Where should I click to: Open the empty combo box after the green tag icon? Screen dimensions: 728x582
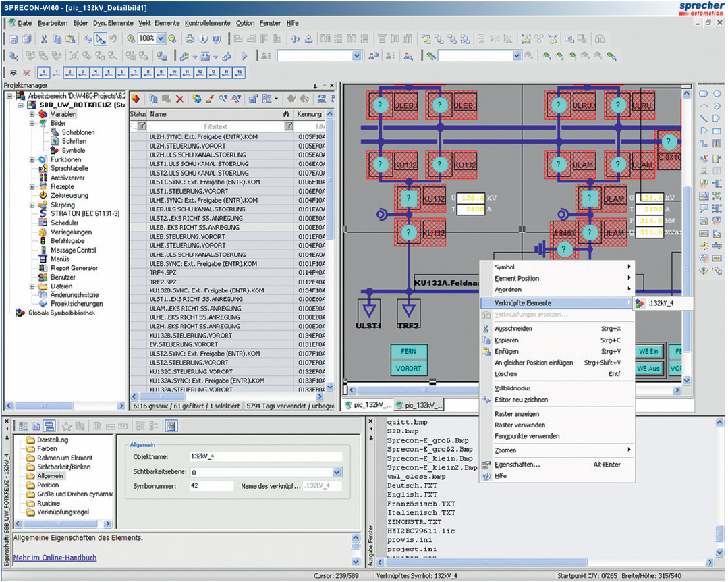pos(517,56)
